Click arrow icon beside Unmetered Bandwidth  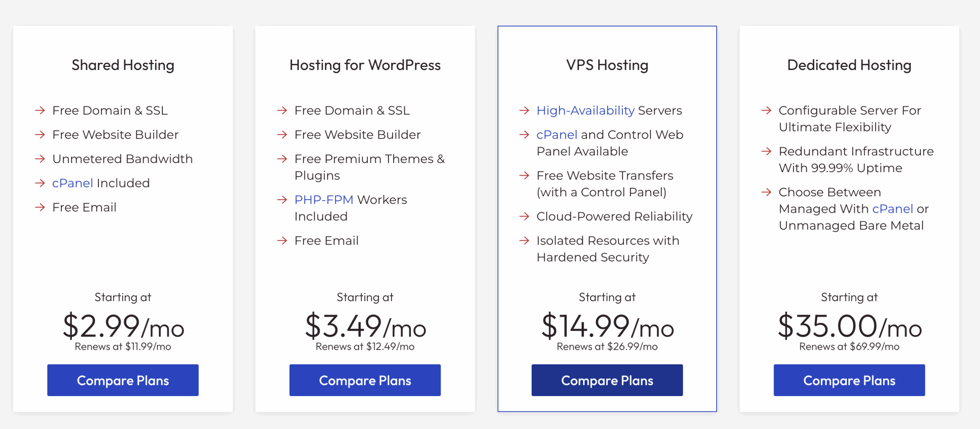pyautogui.click(x=40, y=159)
